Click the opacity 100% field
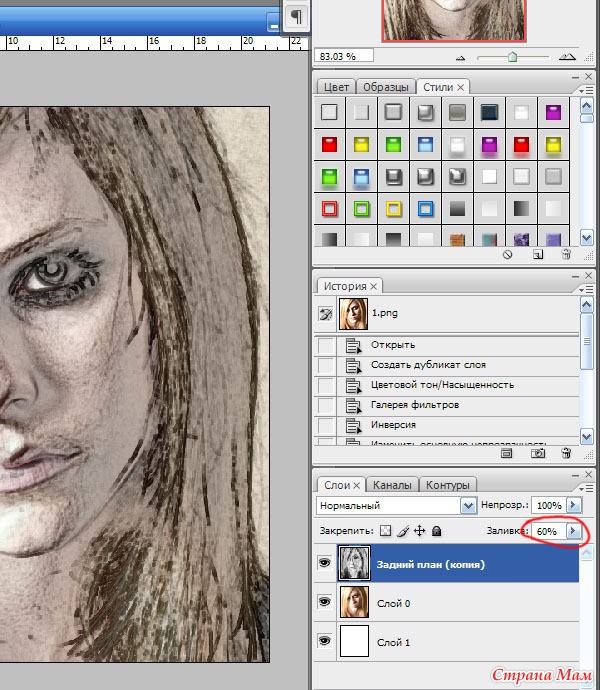Viewport: 600px width, 690px height. pyautogui.click(x=548, y=505)
